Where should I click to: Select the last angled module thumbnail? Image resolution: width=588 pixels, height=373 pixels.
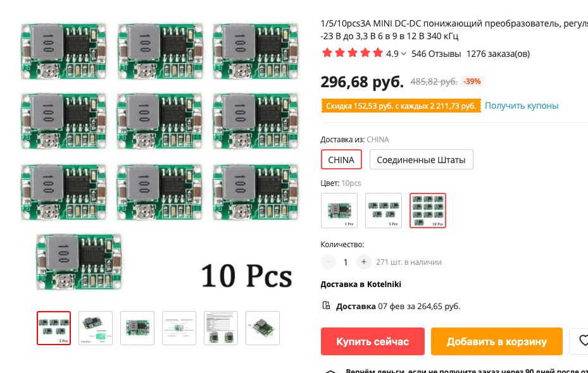click(263, 328)
